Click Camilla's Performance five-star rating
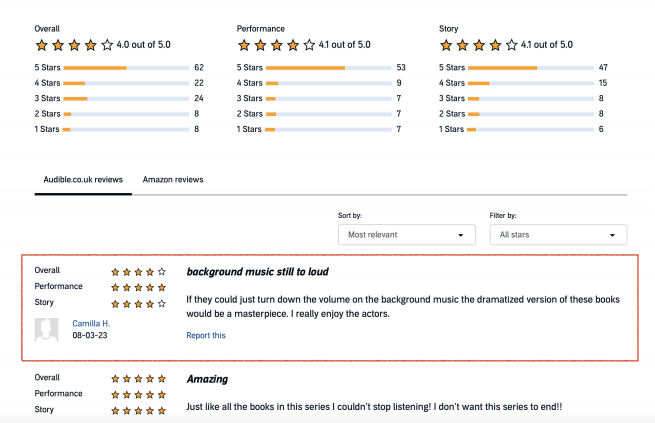Image resolution: width=655 pixels, height=423 pixels. (x=138, y=287)
